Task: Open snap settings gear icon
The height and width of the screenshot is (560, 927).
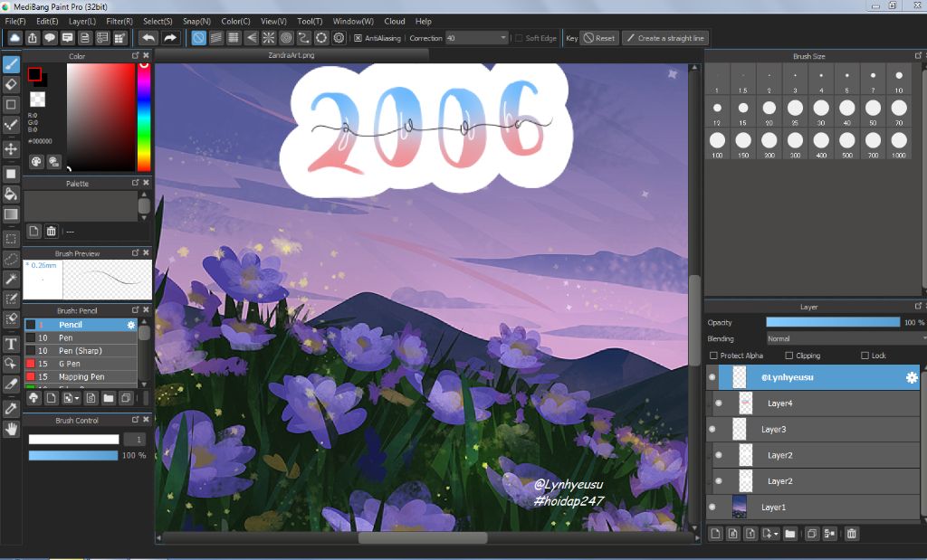Action: pyautogui.click(x=339, y=38)
